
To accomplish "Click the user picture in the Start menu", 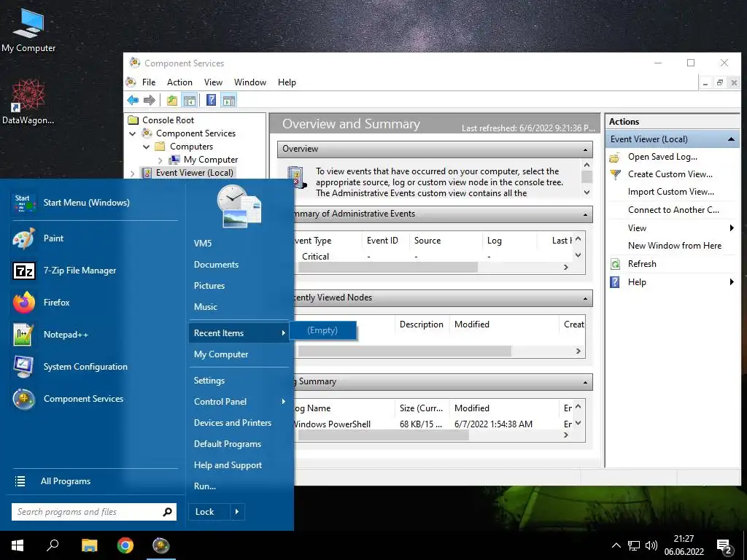I will click(239, 206).
